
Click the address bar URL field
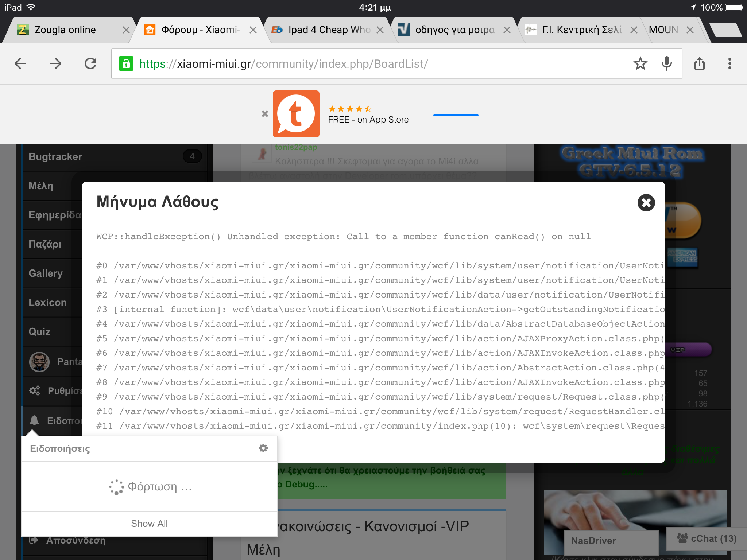coord(365,64)
